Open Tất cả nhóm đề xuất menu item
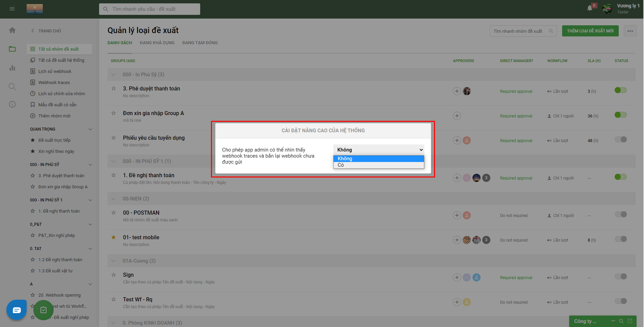This screenshot has width=644, height=327. (x=59, y=49)
